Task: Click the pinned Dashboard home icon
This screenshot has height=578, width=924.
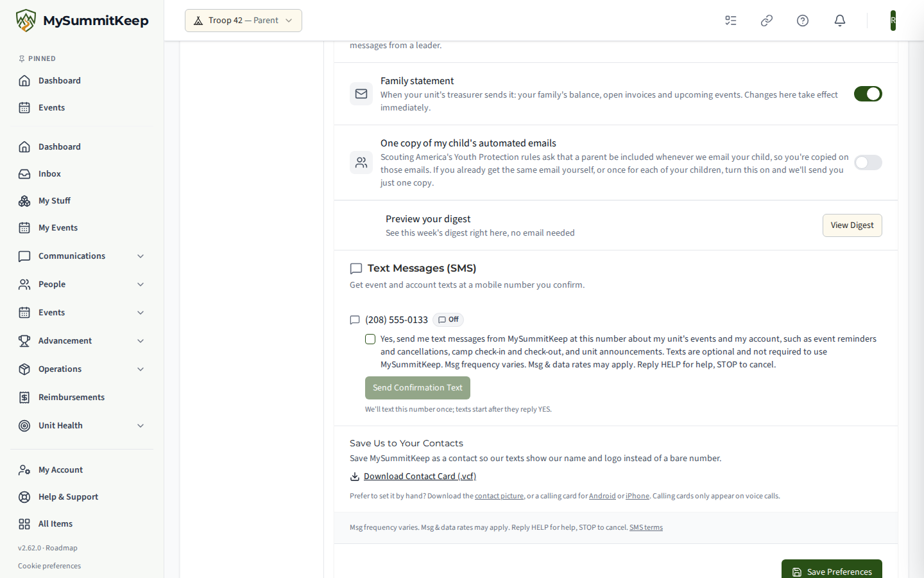Action: pos(24,81)
